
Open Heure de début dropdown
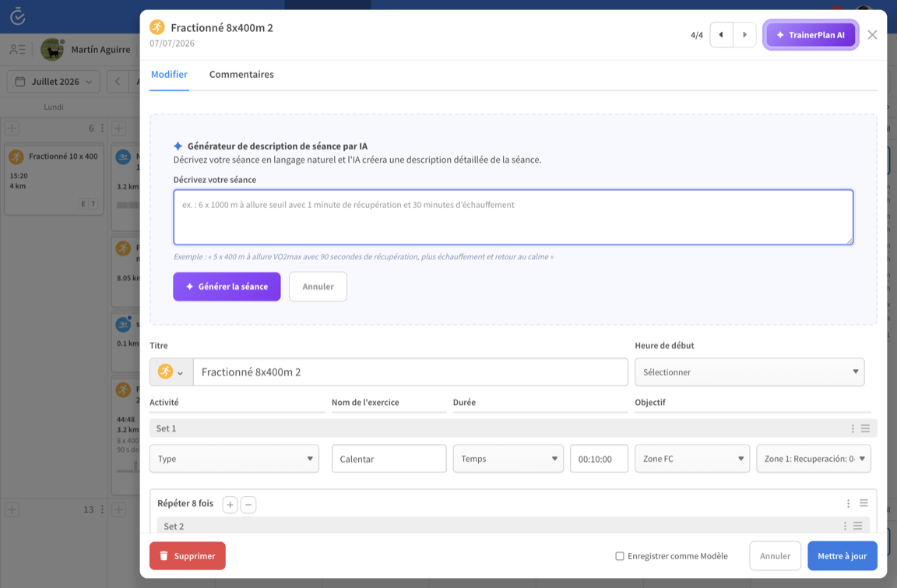click(x=749, y=371)
